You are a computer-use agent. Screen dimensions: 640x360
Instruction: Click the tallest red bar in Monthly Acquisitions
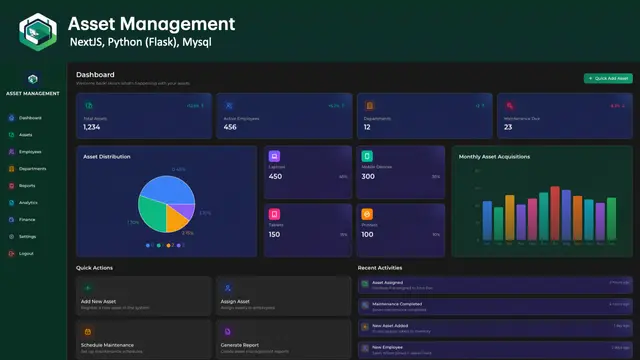click(x=555, y=213)
